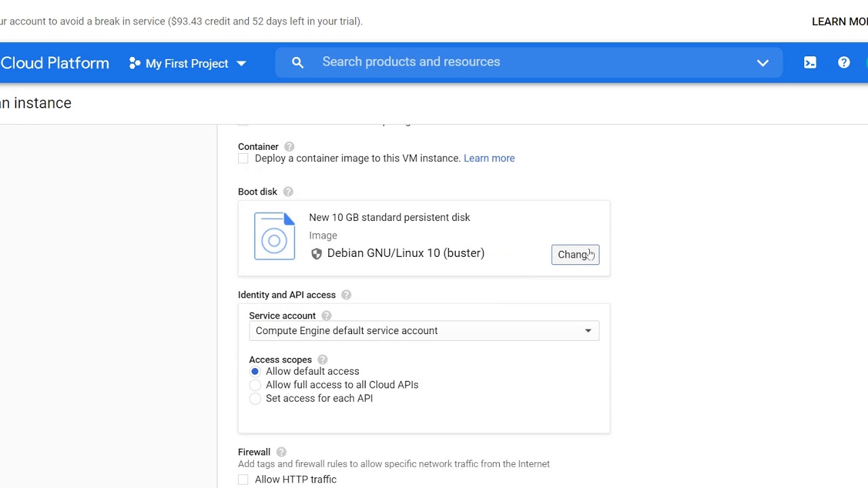Viewport: 868px width, 488px height.
Task: Check Allow HTTP traffic box
Action: coord(243,480)
